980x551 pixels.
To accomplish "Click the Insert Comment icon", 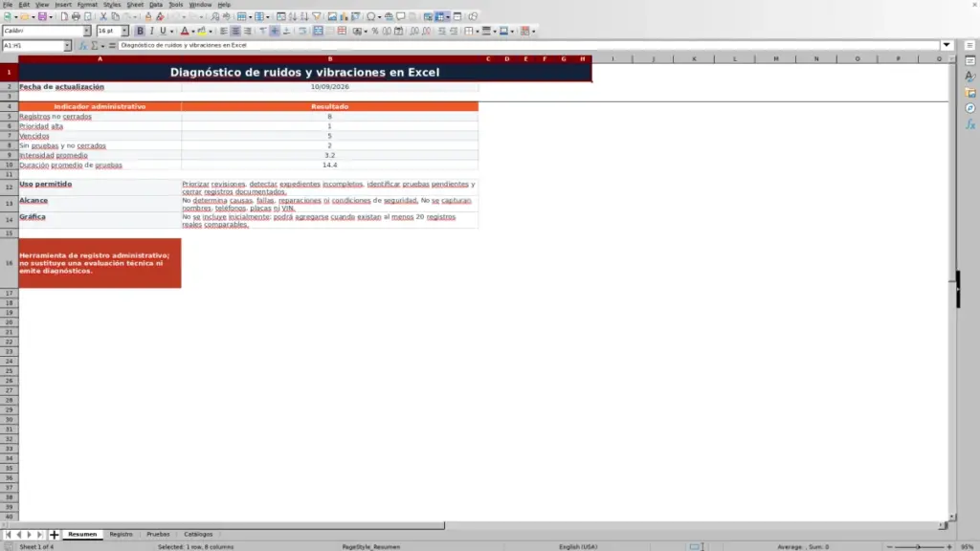I will click(x=401, y=17).
